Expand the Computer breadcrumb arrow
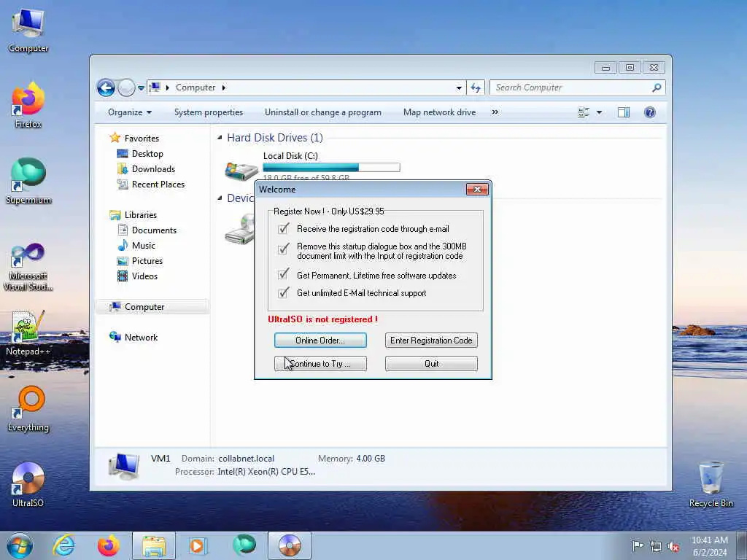This screenshot has width=747, height=560. (x=223, y=87)
